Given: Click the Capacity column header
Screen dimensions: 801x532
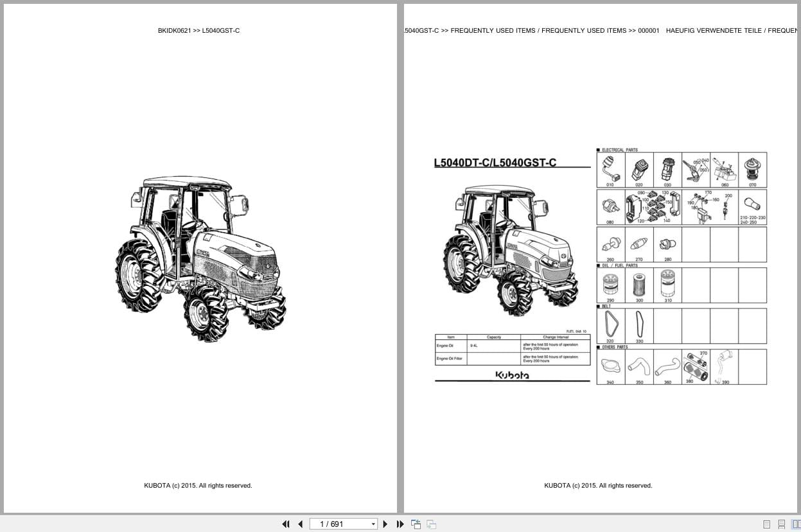Looking at the screenshot, I should (x=494, y=337).
